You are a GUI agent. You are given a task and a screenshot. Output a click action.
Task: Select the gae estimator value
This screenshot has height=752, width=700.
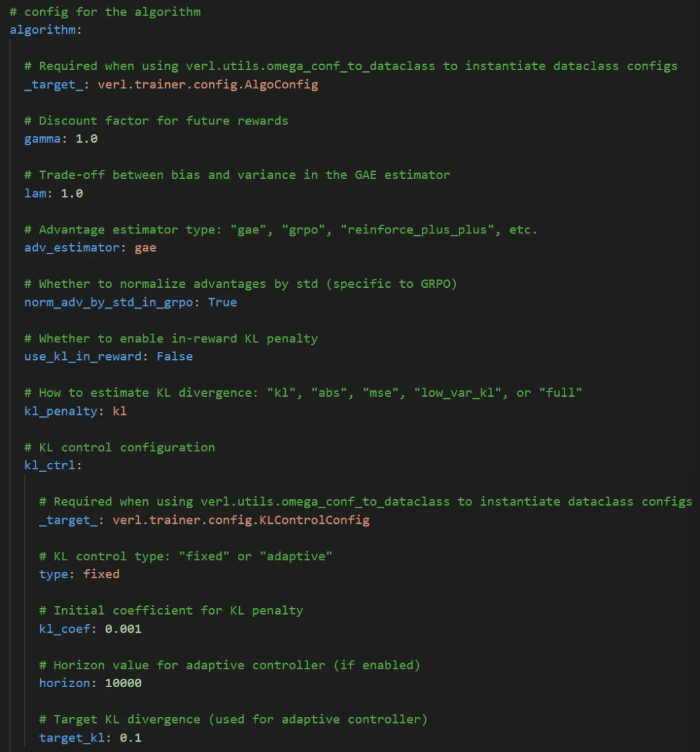[145, 248]
